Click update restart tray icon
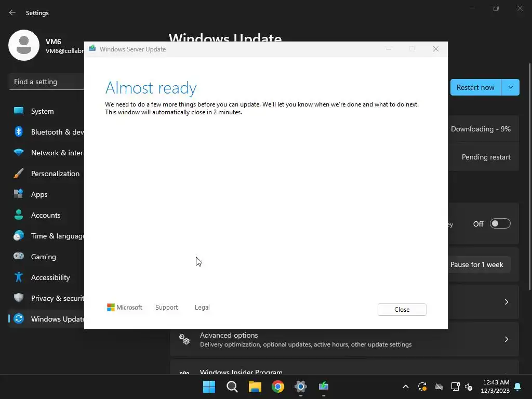 (x=422, y=387)
